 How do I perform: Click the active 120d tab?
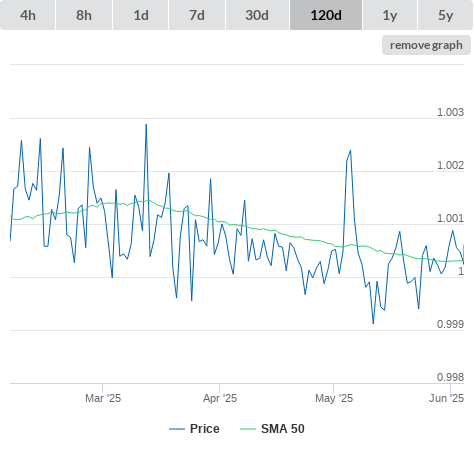point(326,15)
